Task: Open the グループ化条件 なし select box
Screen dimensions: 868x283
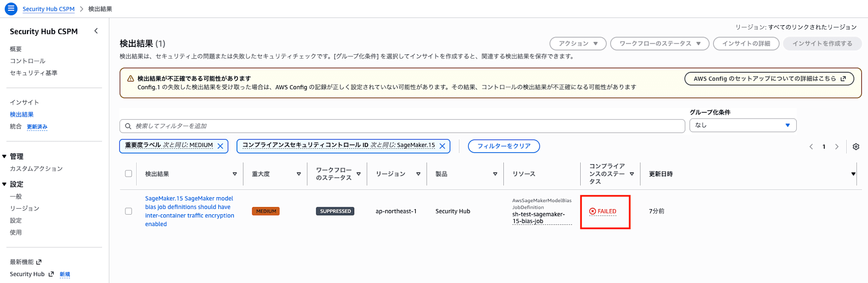Action: 743,125
